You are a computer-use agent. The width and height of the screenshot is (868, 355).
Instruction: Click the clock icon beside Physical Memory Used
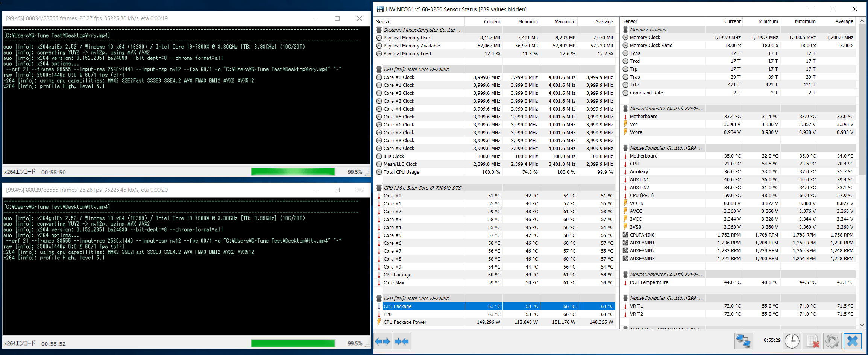(x=379, y=38)
